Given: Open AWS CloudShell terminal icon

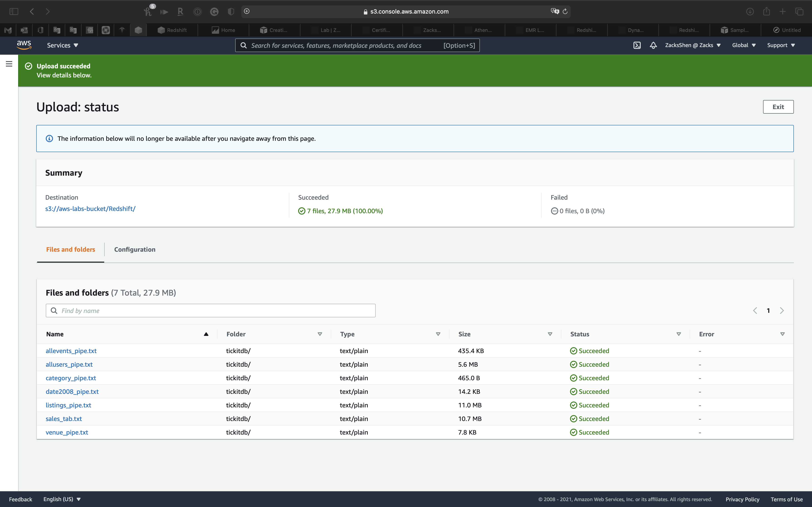Looking at the screenshot, I should click(637, 45).
